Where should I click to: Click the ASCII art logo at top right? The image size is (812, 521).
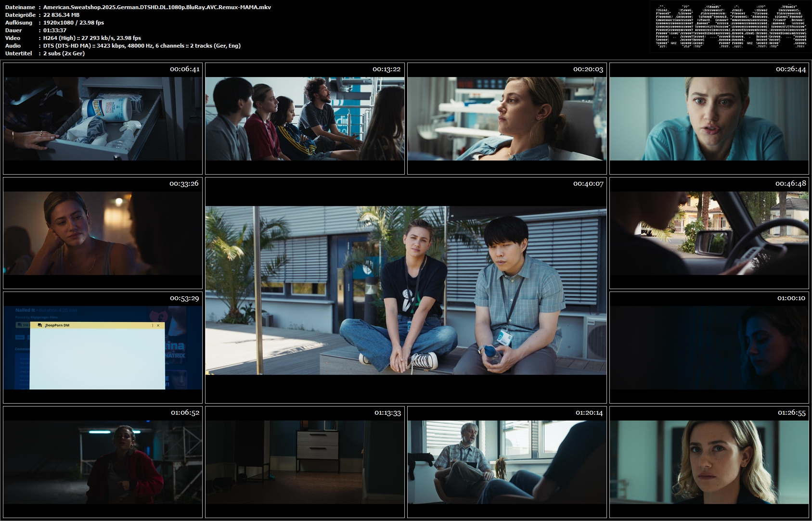[731, 26]
